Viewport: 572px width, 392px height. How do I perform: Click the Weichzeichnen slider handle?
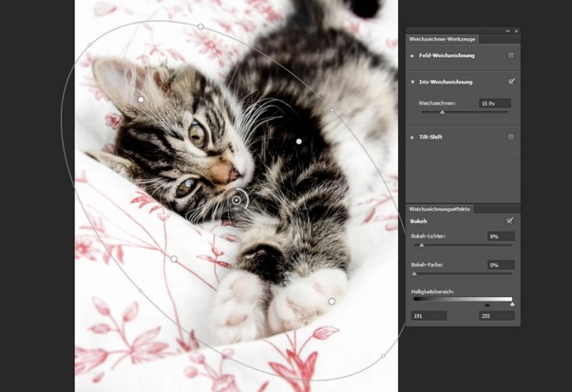pyautogui.click(x=442, y=113)
